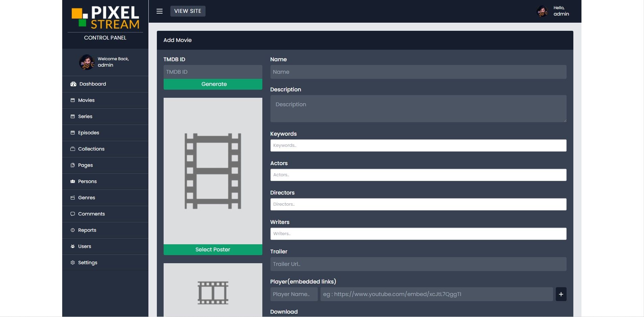
Task: Click the Reports icon in sidebar
Action: pos(72,230)
